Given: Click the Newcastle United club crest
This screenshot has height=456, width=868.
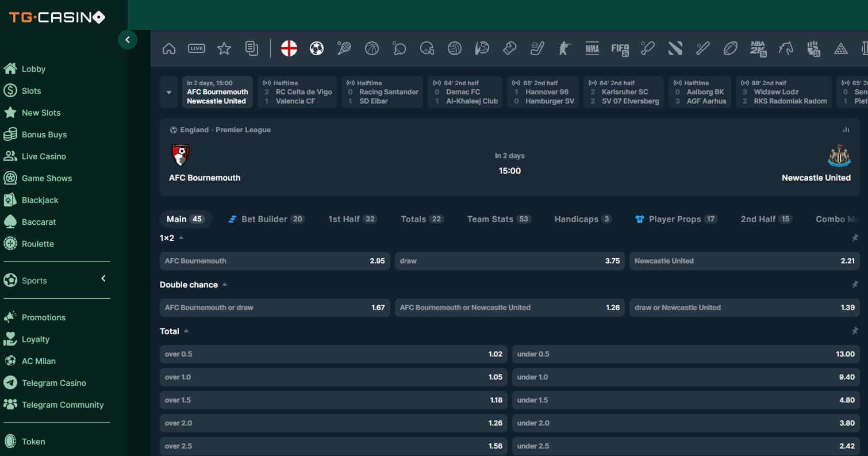Looking at the screenshot, I should [839, 156].
